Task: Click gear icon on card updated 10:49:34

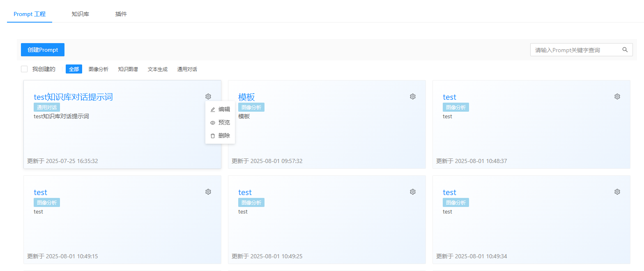Action: point(617,192)
